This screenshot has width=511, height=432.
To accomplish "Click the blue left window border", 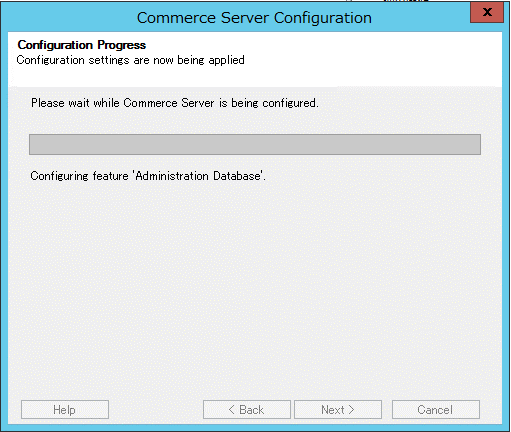I will pos(4,227).
